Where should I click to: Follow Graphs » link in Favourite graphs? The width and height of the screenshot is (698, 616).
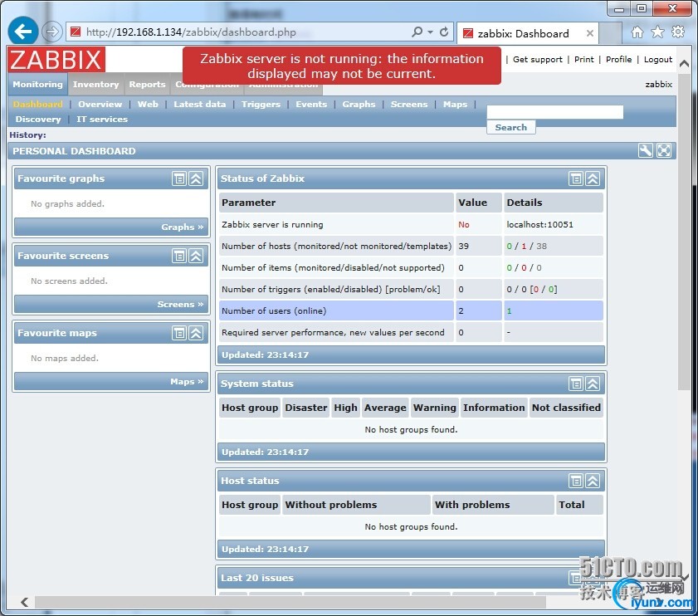click(x=182, y=227)
